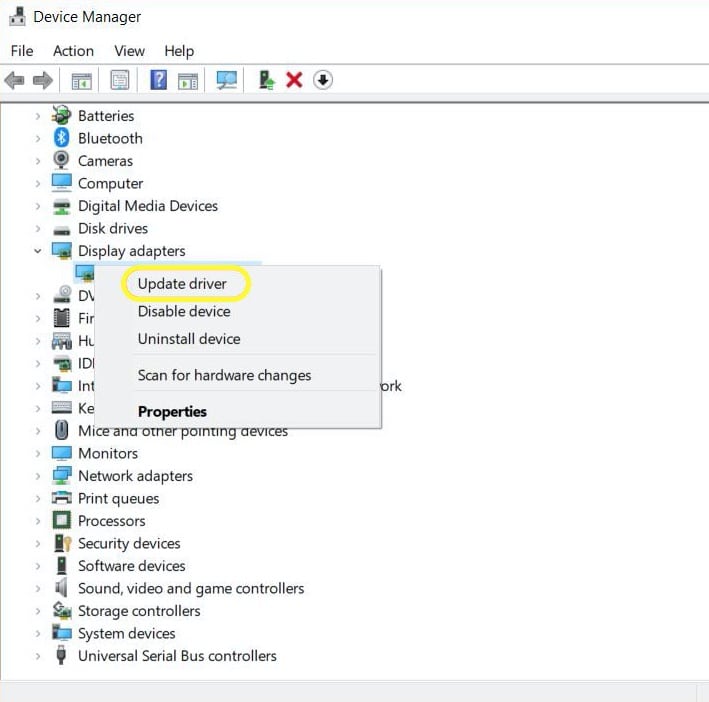Click the Device Manager title bar icon

tap(17, 17)
